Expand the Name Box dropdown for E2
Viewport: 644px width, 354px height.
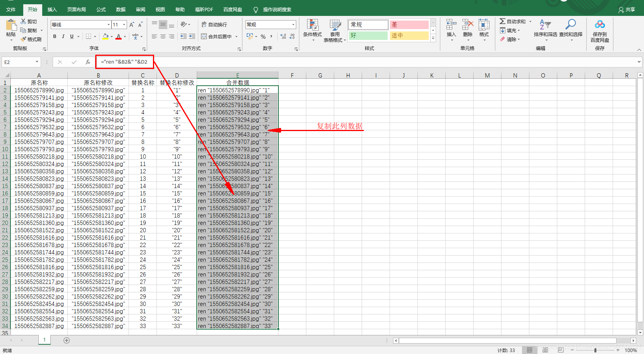(x=37, y=62)
